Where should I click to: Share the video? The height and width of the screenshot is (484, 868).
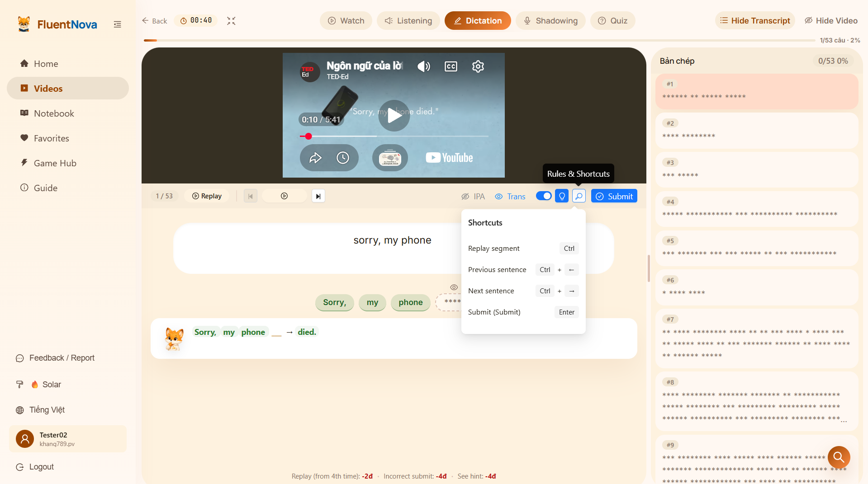[315, 158]
